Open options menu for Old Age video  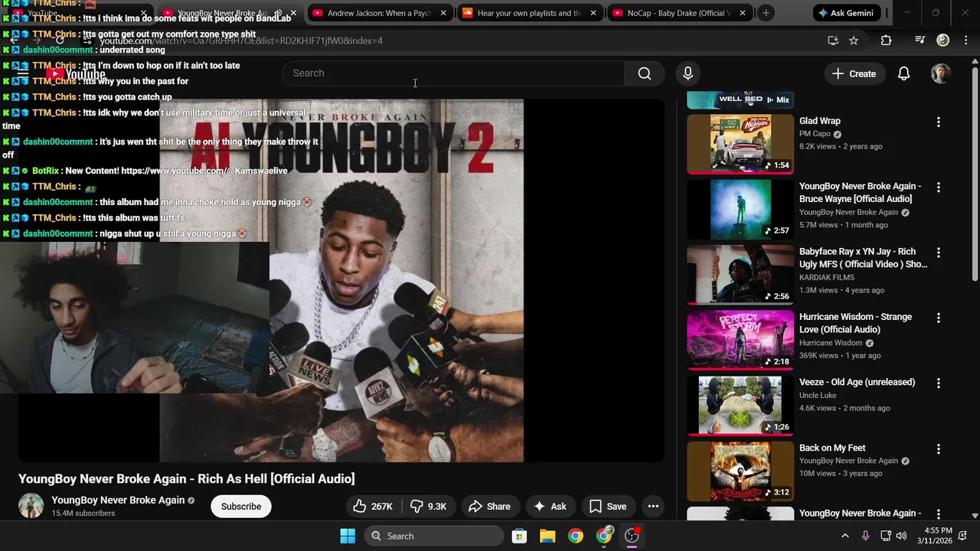pyautogui.click(x=938, y=383)
